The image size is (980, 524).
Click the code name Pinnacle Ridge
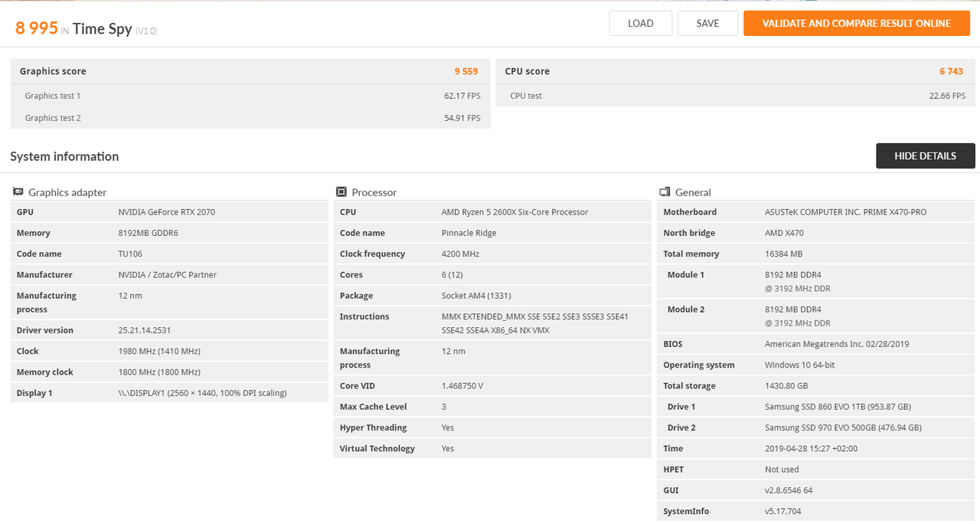(x=471, y=233)
